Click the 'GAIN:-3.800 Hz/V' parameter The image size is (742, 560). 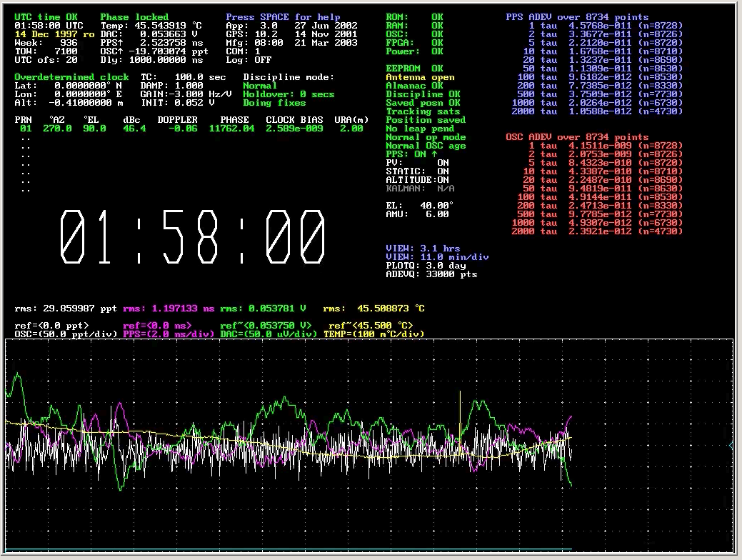[186, 94]
